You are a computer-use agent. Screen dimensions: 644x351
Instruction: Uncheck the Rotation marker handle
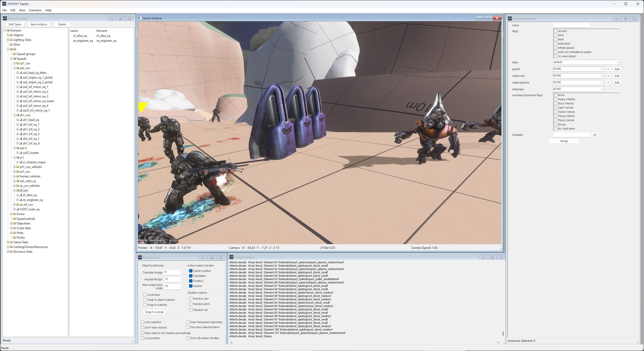[191, 281]
